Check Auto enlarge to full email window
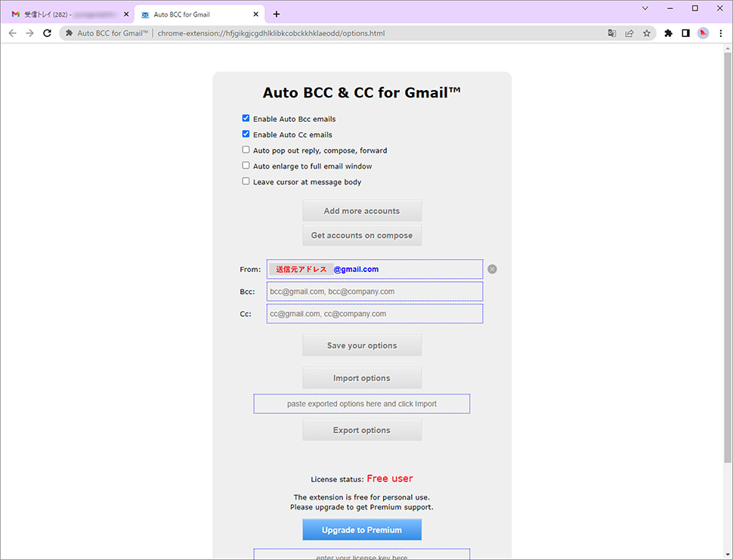 tap(246, 166)
